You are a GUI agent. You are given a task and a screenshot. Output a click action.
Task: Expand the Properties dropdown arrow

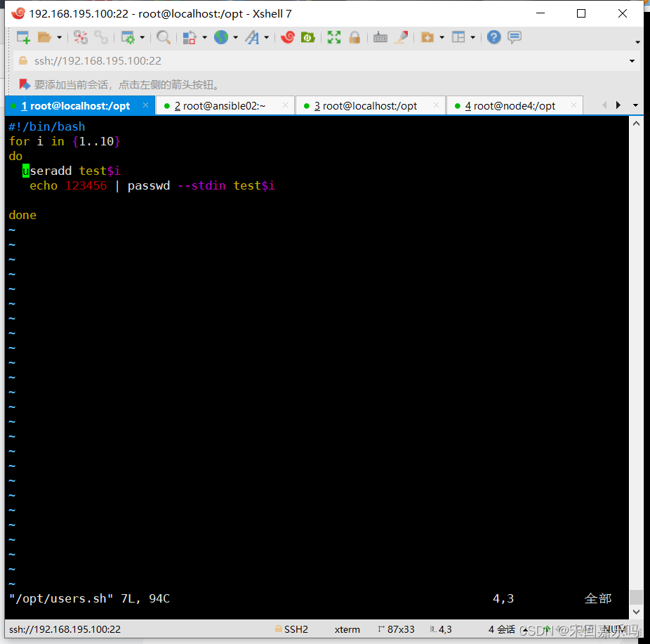tap(142, 38)
